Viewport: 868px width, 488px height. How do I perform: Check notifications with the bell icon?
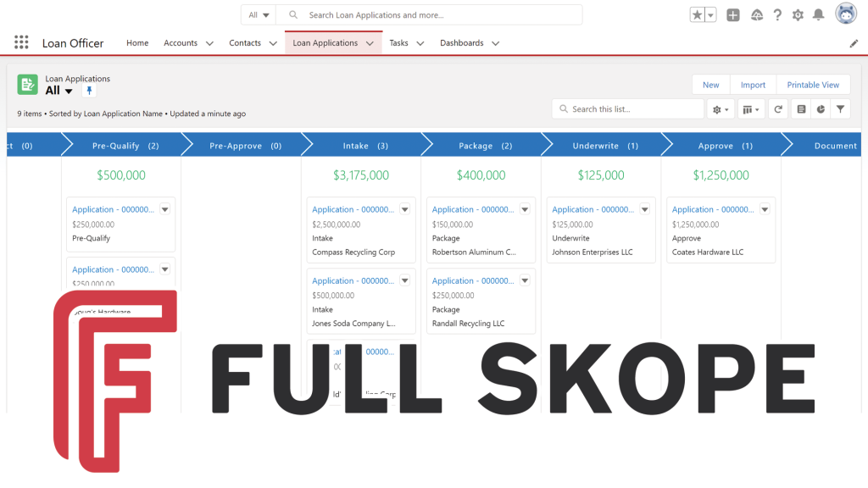pyautogui.click(x=818, y=14)
